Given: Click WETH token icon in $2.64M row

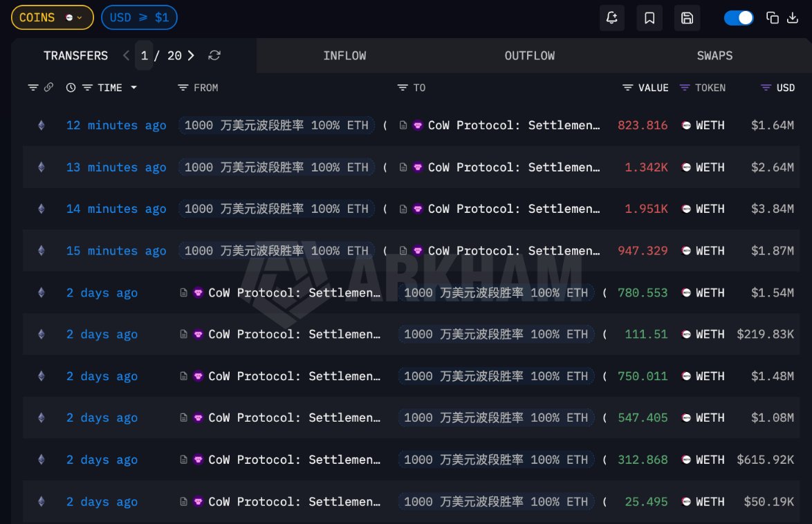Looking at the screenshot, I should click(x=686, y=167).
